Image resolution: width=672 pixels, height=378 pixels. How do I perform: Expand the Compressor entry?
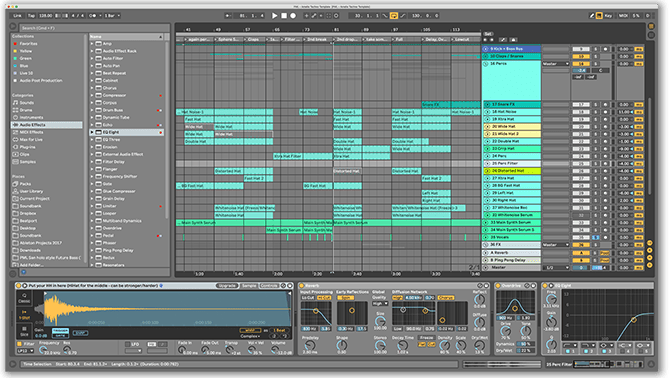tap(92, 95)
